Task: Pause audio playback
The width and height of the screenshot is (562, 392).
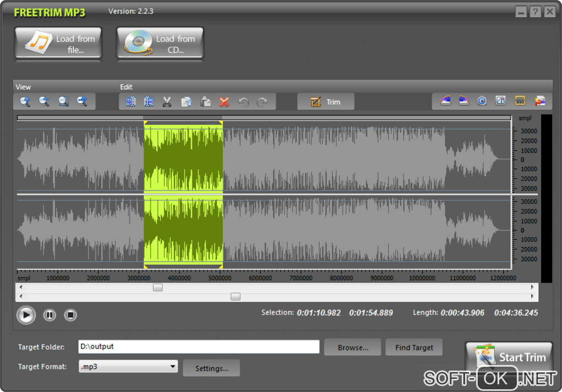Action: coord(50,315)
